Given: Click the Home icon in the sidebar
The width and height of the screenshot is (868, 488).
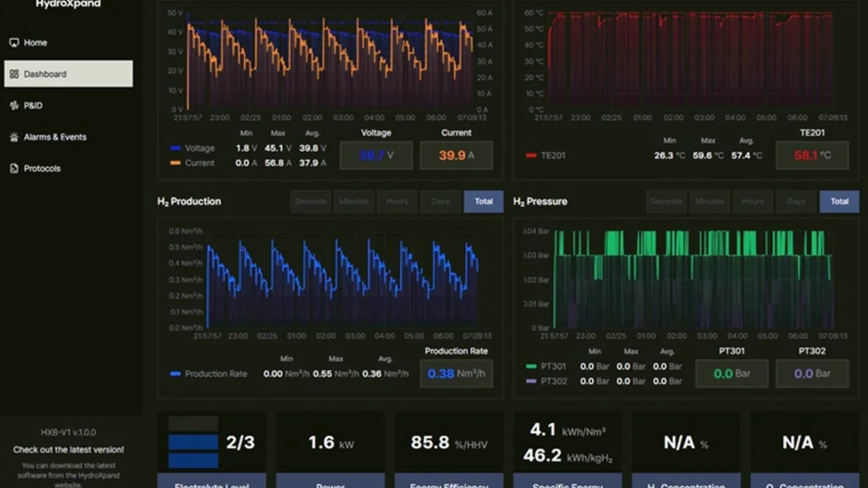Looking at the screenshot, I should [14, 42].
